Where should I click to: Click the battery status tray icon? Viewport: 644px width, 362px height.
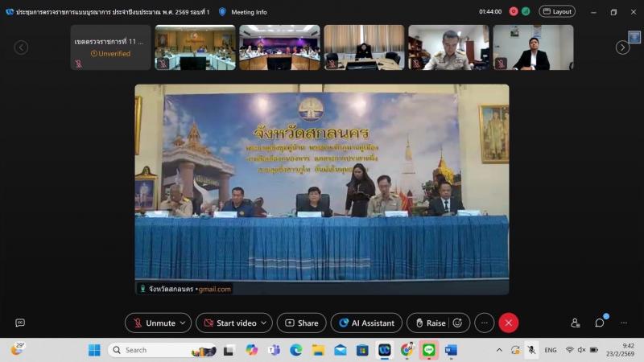(x=594, y=350)
